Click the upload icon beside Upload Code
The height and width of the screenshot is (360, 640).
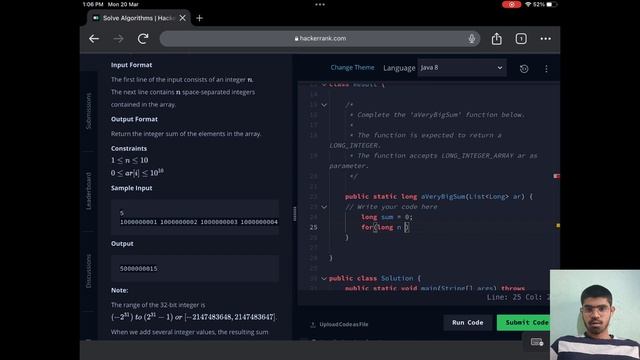pos(313,324)
